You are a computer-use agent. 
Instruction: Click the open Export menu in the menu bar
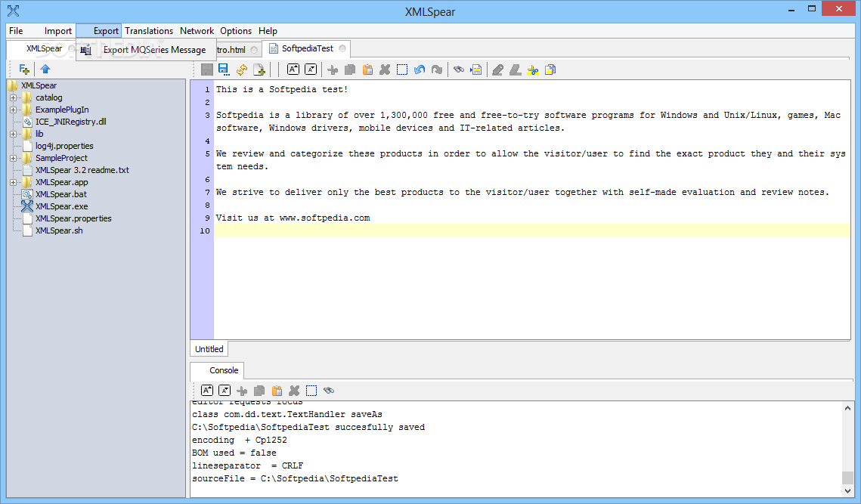click(x=99, y=31)
